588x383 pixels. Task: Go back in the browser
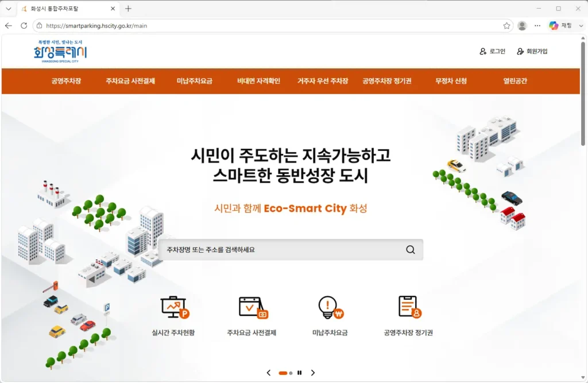[x=9, y=25]
